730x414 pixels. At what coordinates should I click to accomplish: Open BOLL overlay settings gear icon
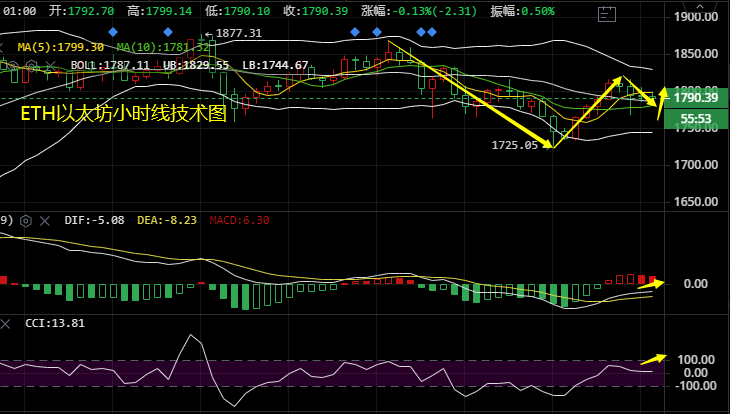click(x=31, y=65)
